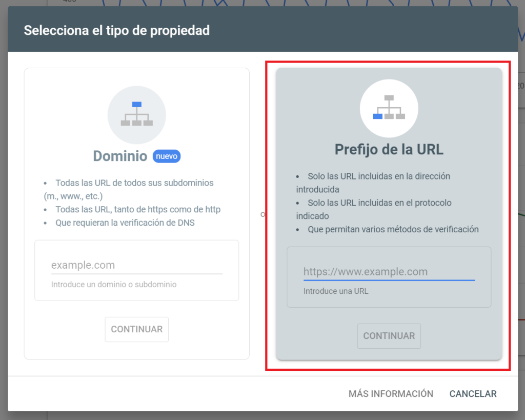Click 'Solo las URL incluidas en la dirección' bullet
The height and width of the screenshot is (420, 525).
click(x=379, y=176)
